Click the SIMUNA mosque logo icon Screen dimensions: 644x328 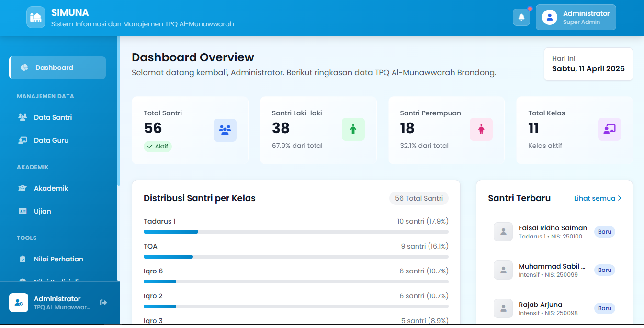pyautogui.click(x=36, y=17)
